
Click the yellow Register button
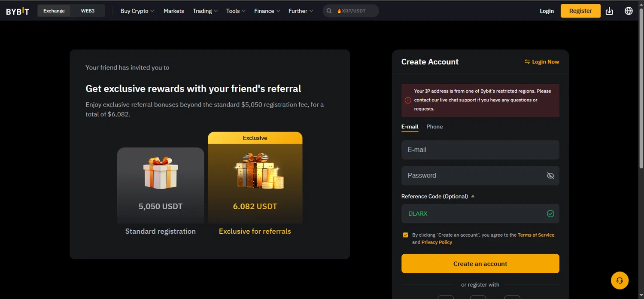pos(580,11)
